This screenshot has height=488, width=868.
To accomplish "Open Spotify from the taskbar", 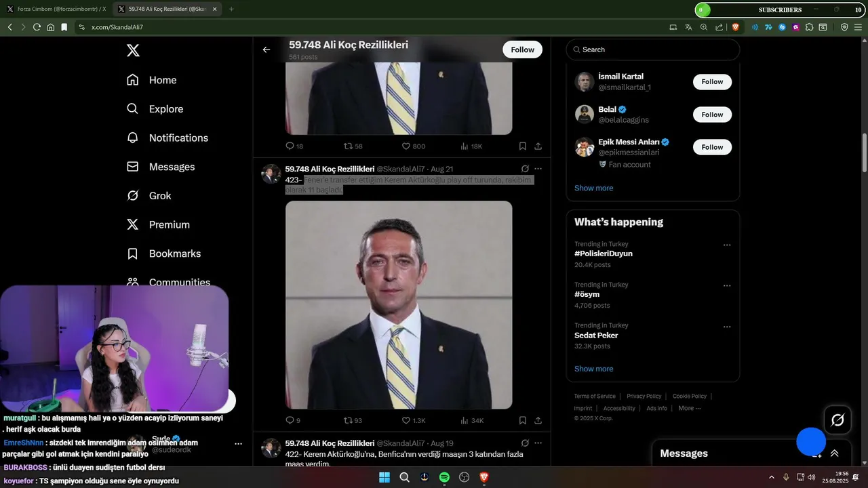I will tap(444, 477).
